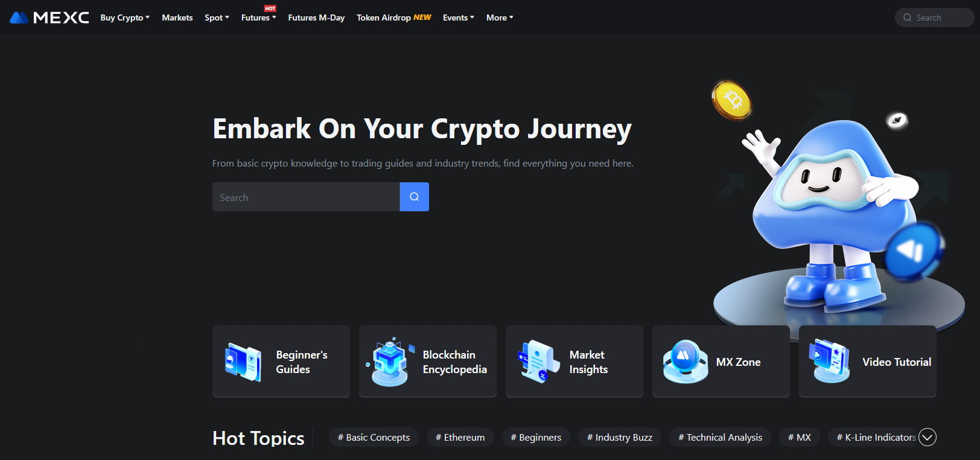Select the Industry Buzz hot topic
Image resolution: width=980 pixels, height=460 pixels.
pos(620,437)
